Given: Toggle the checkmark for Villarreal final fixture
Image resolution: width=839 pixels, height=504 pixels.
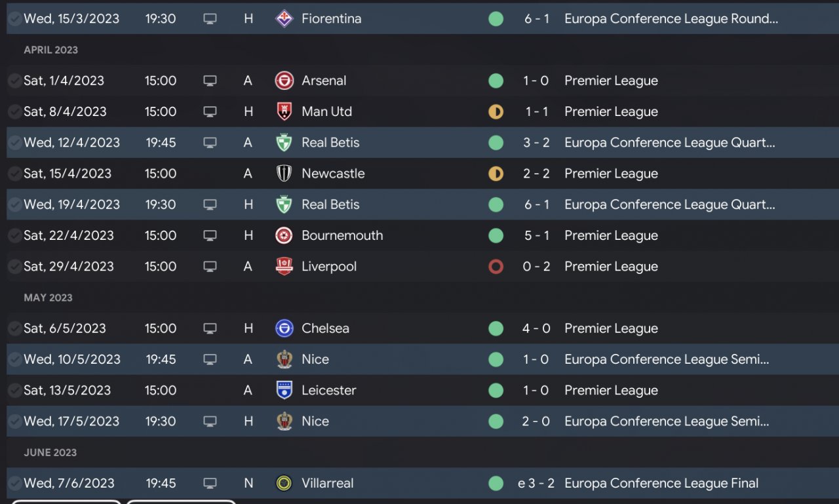Looking at the screenshot, I should 14,484.
